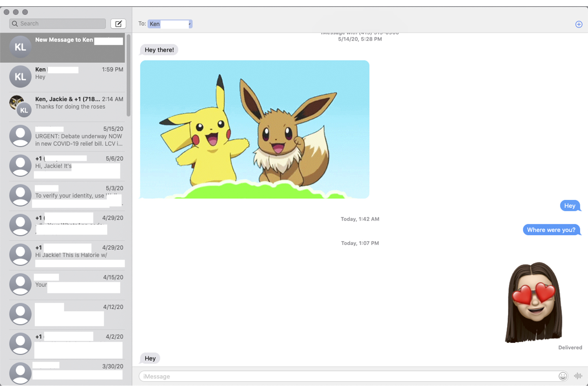588x392 pixels.
Task: Click the compose new message icon
Action: coord(118,24)
